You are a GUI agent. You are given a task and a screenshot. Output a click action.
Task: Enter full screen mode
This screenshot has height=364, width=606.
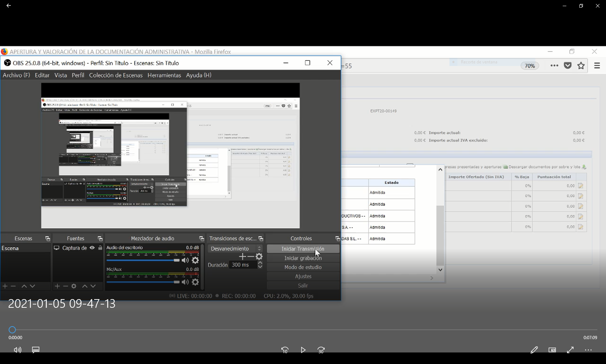tap(570, 350)
